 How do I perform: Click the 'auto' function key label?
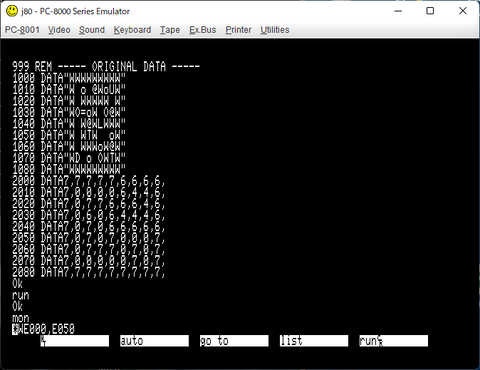click(154, 341)
